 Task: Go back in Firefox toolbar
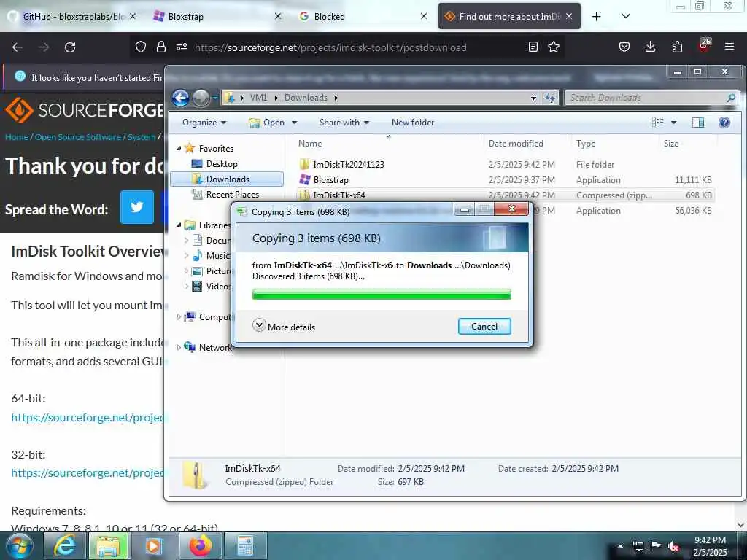(18, 47)
